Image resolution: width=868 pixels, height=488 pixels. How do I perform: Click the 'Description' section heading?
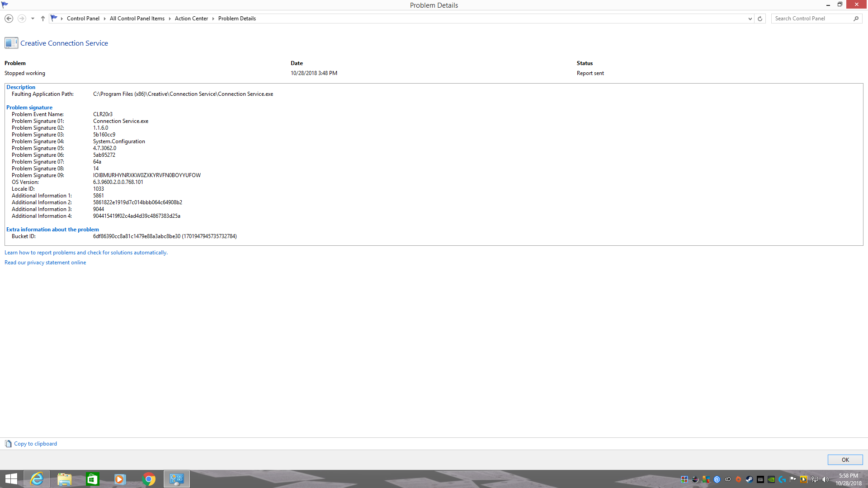(x=21, y=87)
